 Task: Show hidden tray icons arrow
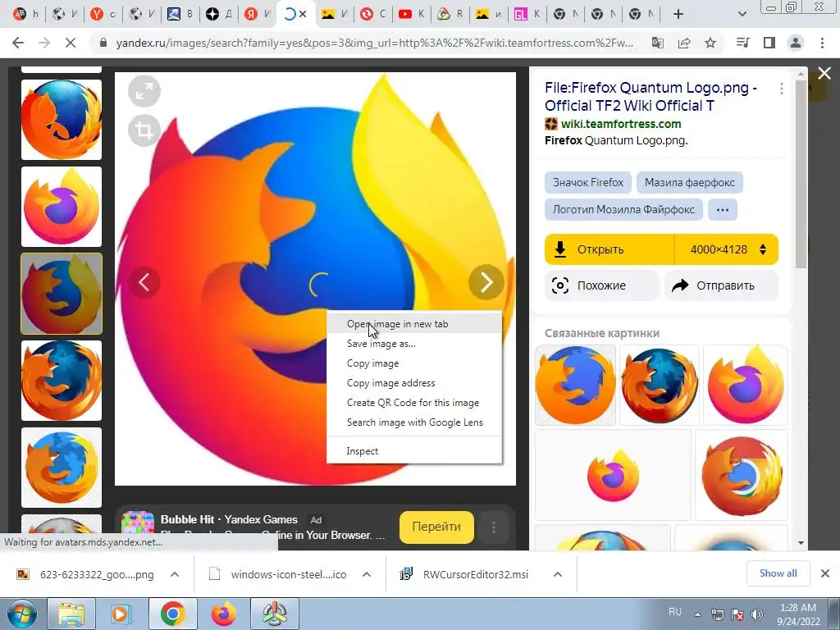697,614
